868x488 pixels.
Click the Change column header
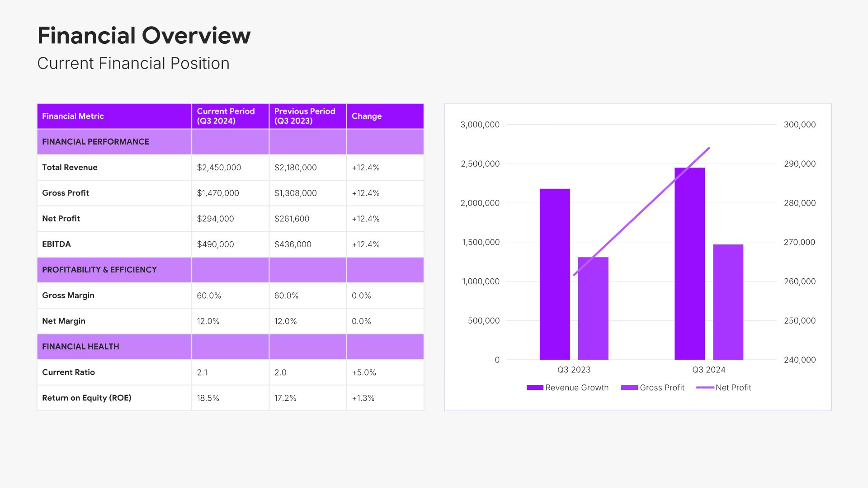(367, 116)
